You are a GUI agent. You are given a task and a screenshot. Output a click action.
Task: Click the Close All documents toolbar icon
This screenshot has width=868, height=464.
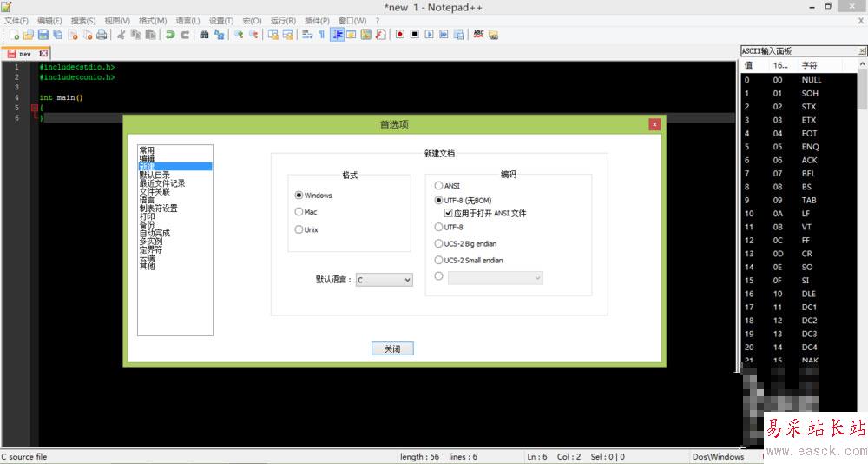click(x=87, y=35)
